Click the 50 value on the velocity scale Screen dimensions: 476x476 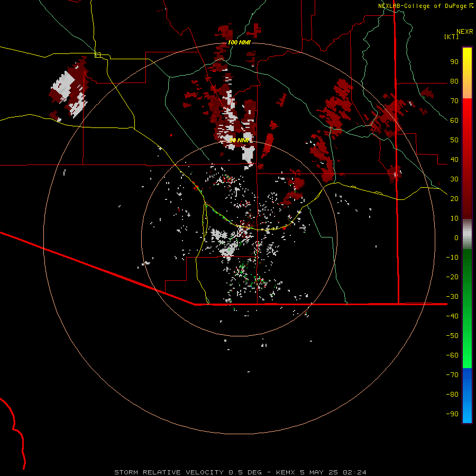(454, 140)
